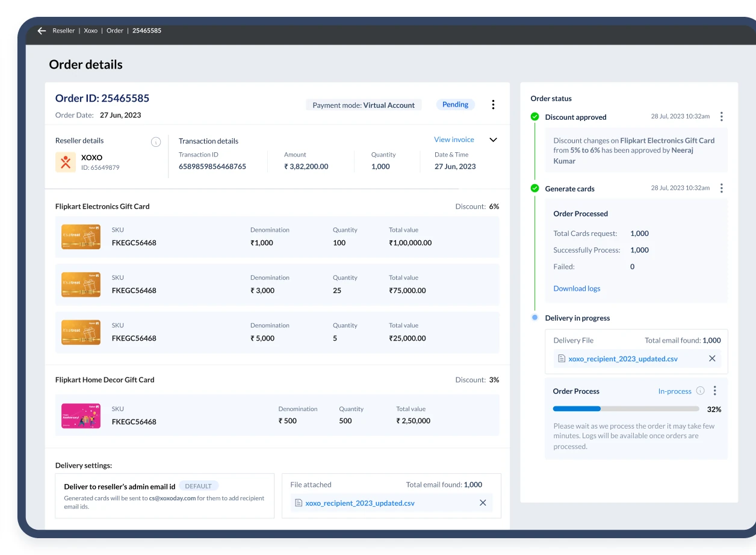756x555 pixels.
Task: Go to the Xoxo breadcrumb
Action: click(x=91, y=31)
